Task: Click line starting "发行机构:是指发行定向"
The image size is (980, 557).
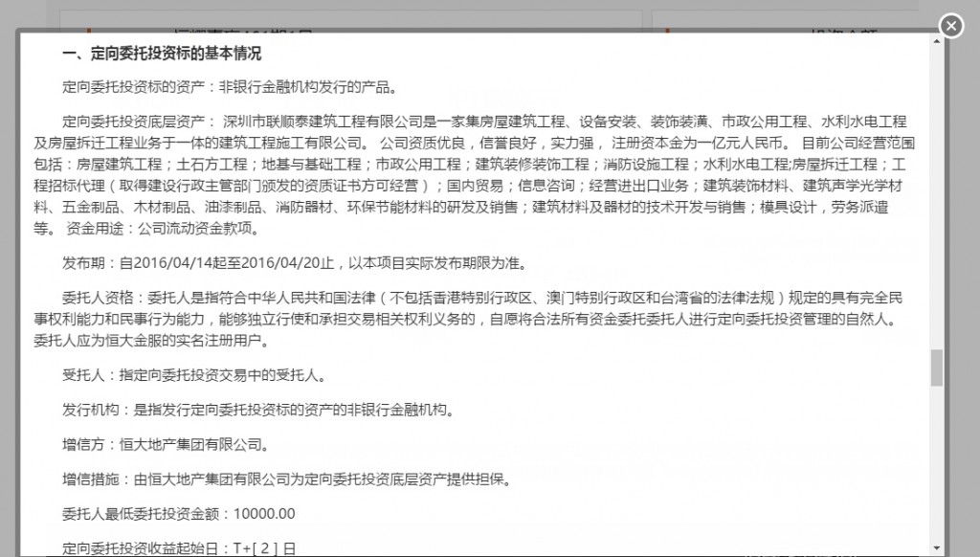Action: pos(258,410)
